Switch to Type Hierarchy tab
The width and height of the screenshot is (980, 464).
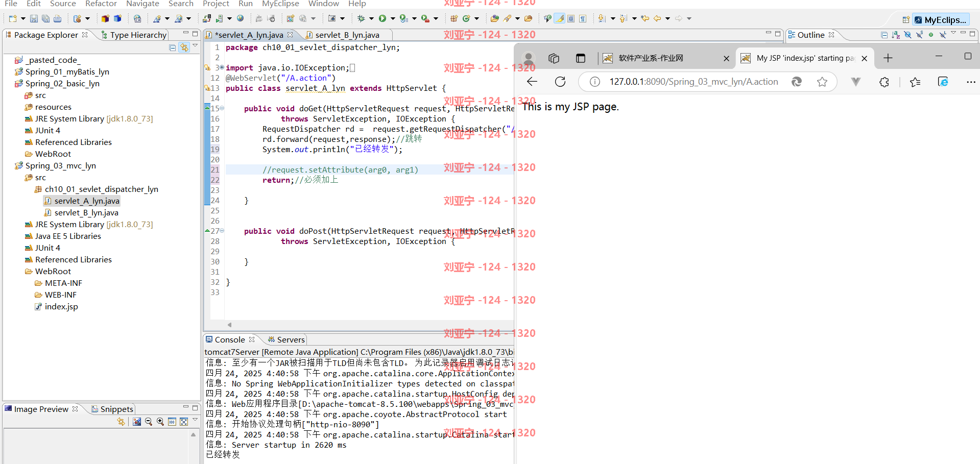134,35
